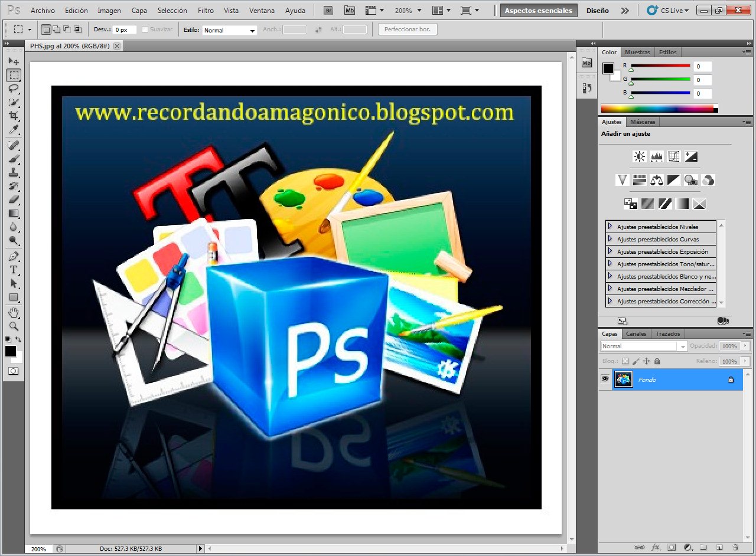Switch to the Muestras tab
This screenshot has height=556, width=756.
tap(637, 52)
